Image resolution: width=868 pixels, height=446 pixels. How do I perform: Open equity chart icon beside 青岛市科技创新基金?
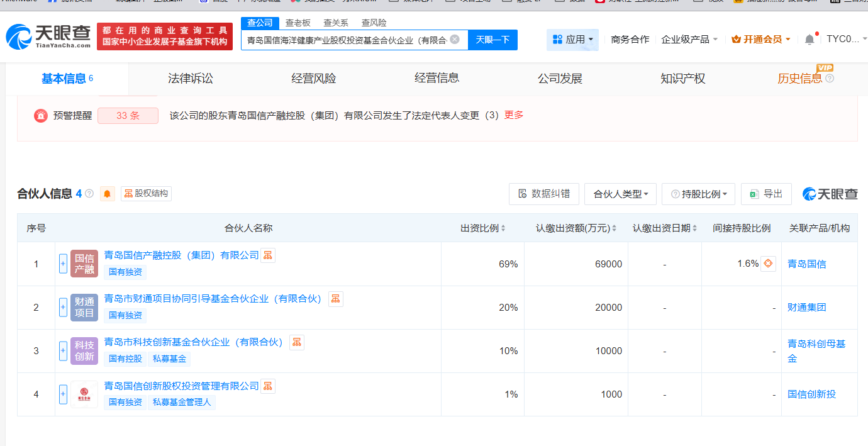point(297,342)
